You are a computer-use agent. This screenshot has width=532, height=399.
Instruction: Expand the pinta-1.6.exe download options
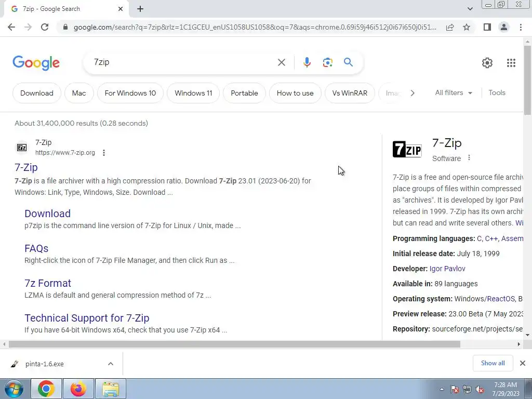coord(111,364)
